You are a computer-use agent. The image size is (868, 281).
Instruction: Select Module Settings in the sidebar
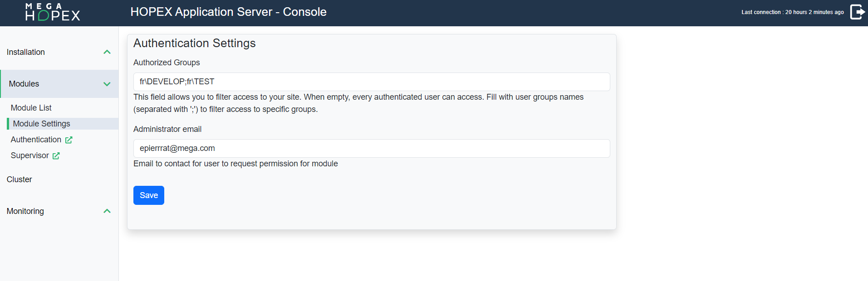point(42,124)
